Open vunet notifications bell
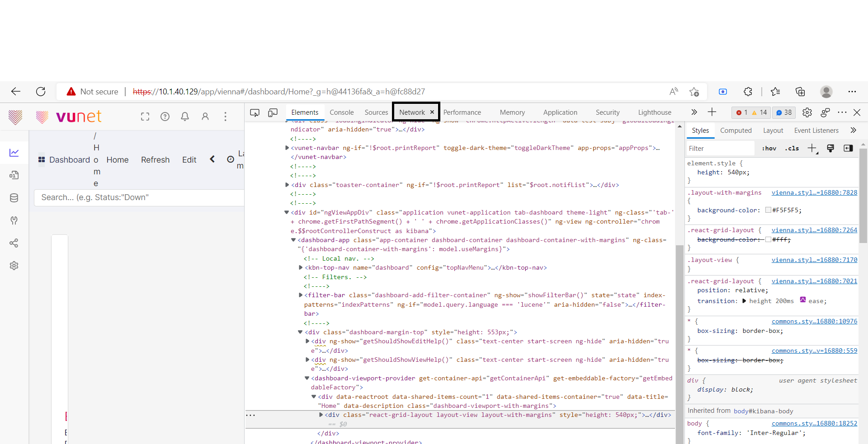Image resolution: width=868 pixels, height=444 pixels. [x=185, y=117]
